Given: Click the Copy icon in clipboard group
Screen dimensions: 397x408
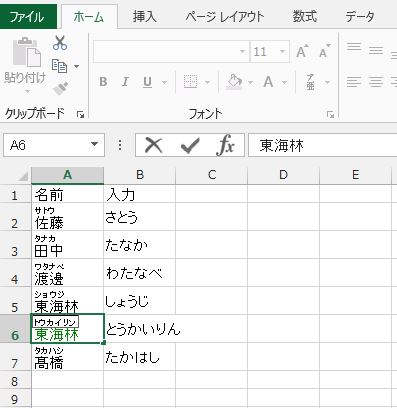Looking at the screenshot, I should (60, 66).
